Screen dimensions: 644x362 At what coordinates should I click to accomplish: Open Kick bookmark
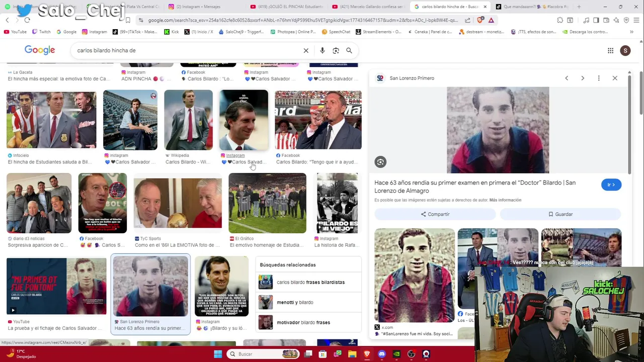click(172, 32)
